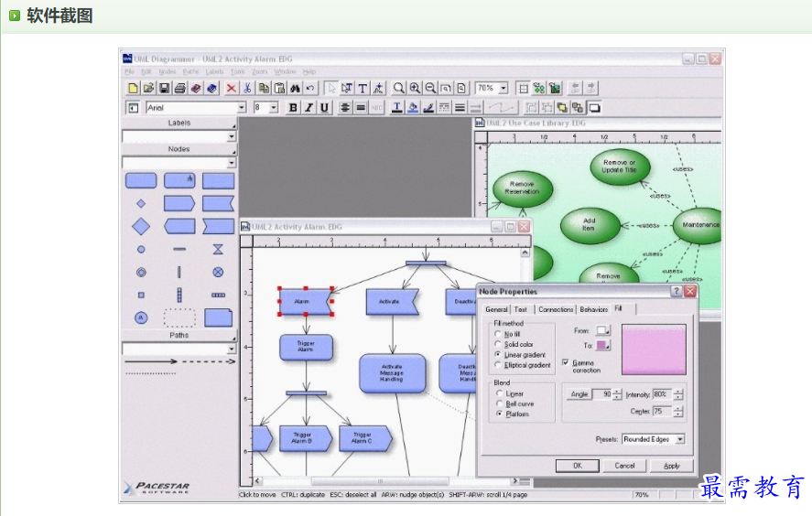The image size is (812, 516).
Task: Delete selection with the red X icon
Action: [x=231, y=88]
